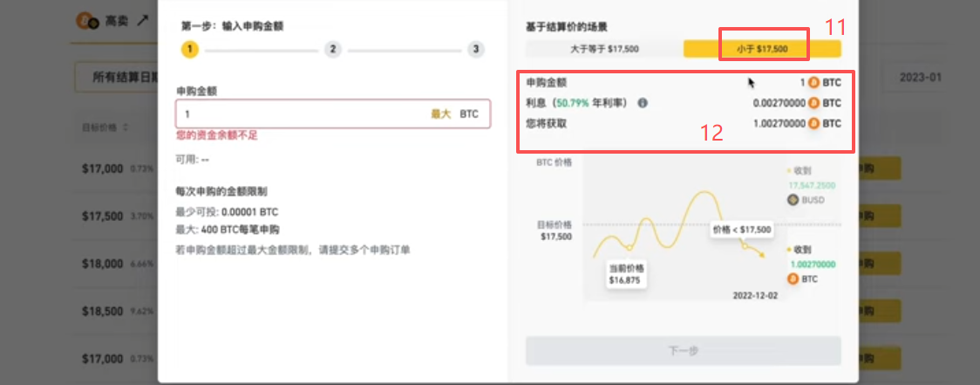Viewport: 980px width, 385px height.
Task: Click the BUSD coin icon in chart legend
Action: click(793, 200)
